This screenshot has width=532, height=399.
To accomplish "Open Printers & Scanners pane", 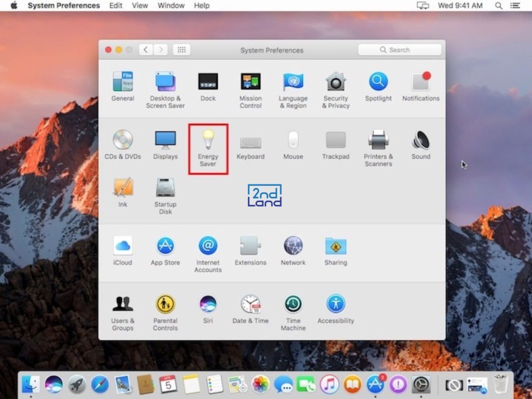I will 378,148.
